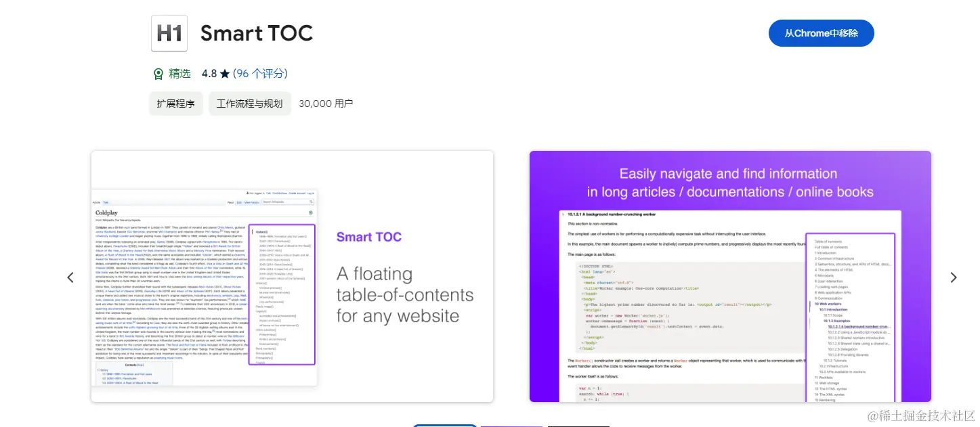Open the Coldplay floating TOC screenshot

tap(293, 276)
